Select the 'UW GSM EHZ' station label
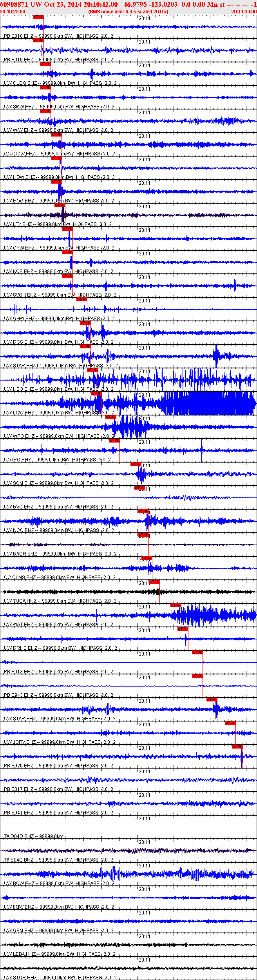Viewport: 257px width, 980px height. tap(19, 931)
